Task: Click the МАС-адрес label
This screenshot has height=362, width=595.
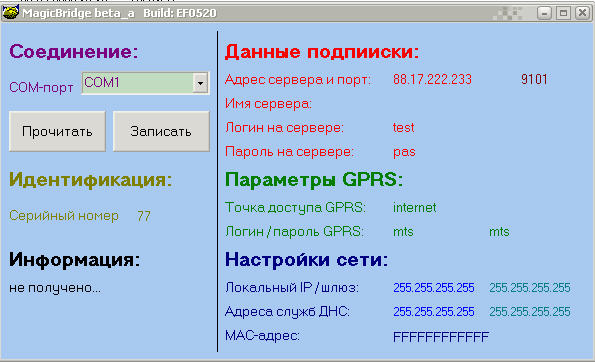Action: [262, 335]
